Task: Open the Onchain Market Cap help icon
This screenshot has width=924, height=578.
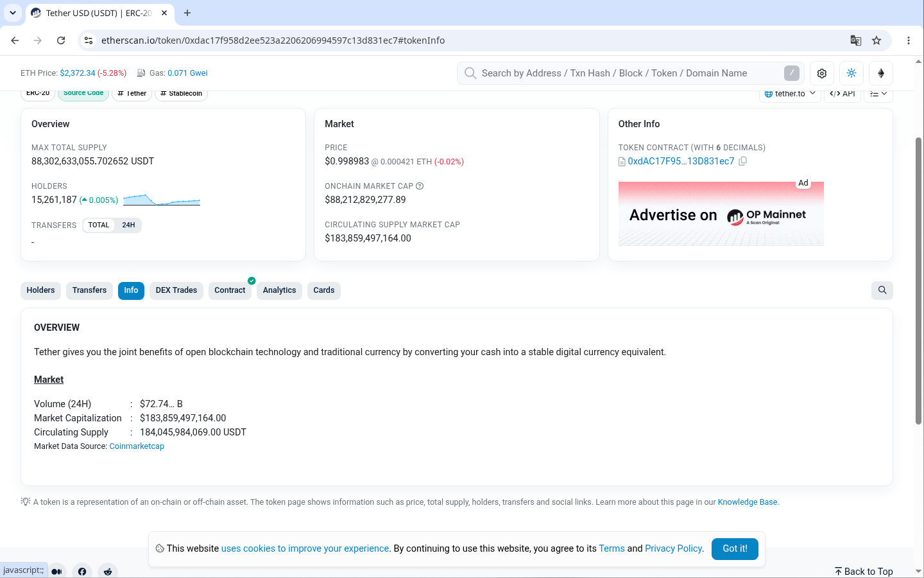Action: [x=420, y=186]
